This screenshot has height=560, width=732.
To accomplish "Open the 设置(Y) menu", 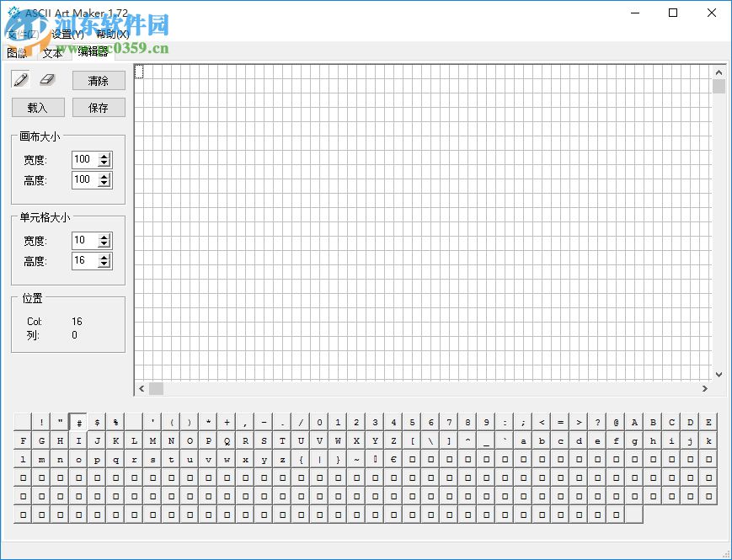I will [x=66, y=34].
